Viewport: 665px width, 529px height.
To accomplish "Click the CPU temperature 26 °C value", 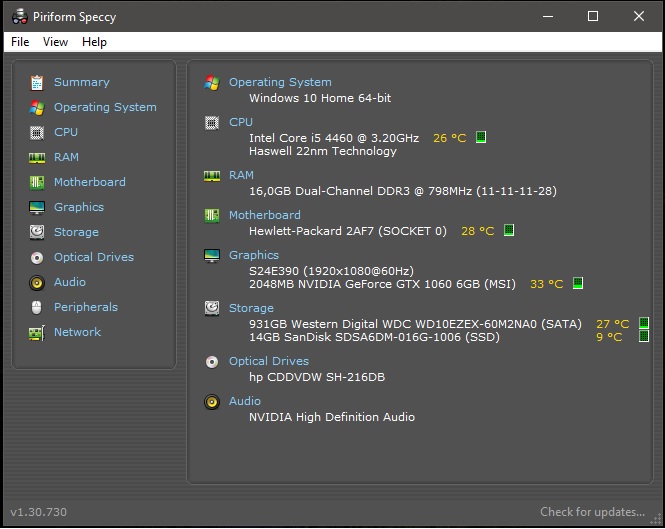I will (x=450, y=138).
